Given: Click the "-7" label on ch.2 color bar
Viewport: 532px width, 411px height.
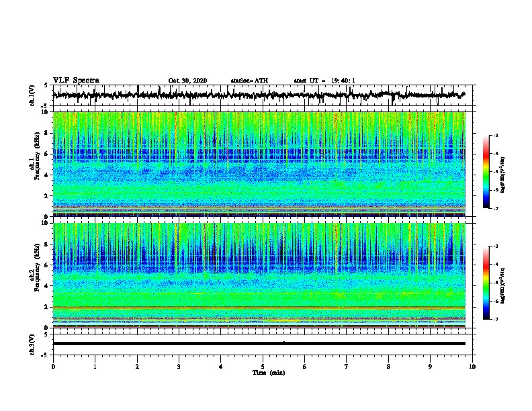Looking at the screenshot, I should (x=496, y=320).
